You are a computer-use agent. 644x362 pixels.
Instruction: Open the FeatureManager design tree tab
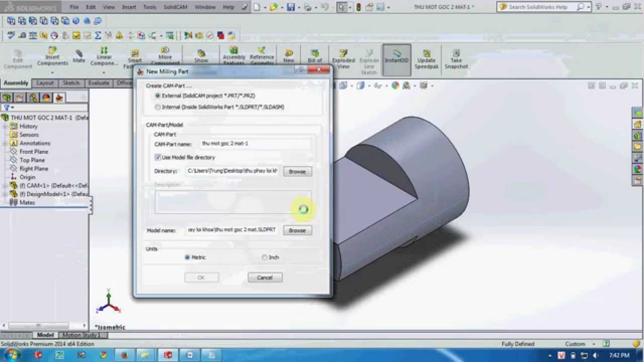pos(7,98)
